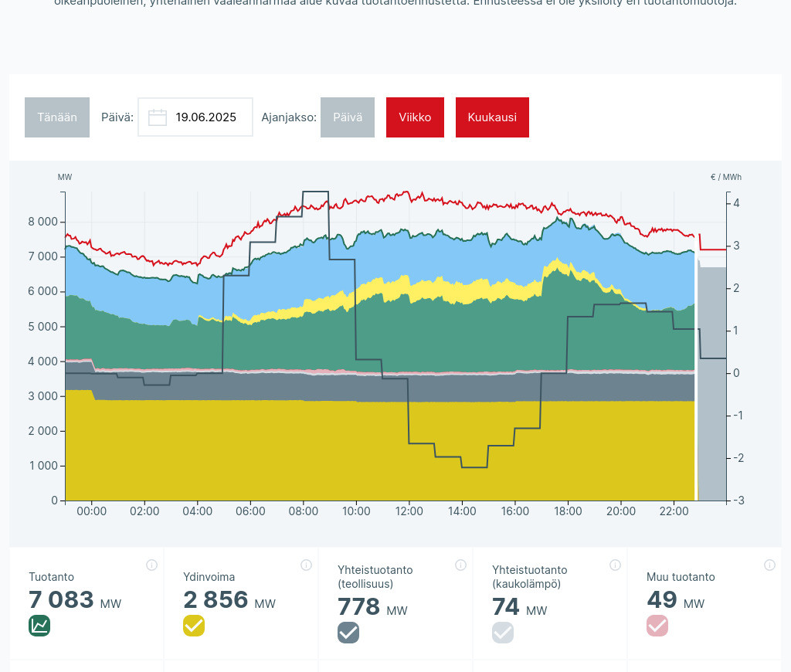Click info icon on Yhteistuotanto (kaukolämpö) card
This screenshot has height=672, width=791.
tap(615, 565)
